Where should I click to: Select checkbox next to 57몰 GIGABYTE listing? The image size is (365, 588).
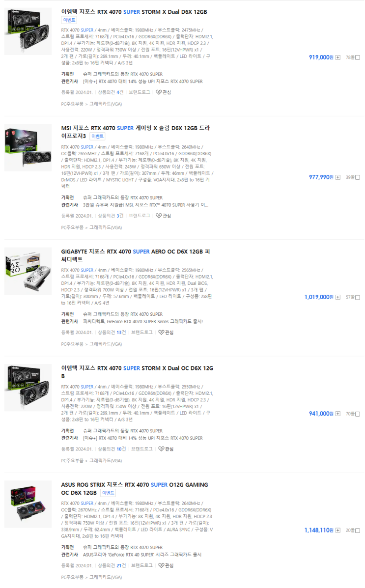pos(358,297)
